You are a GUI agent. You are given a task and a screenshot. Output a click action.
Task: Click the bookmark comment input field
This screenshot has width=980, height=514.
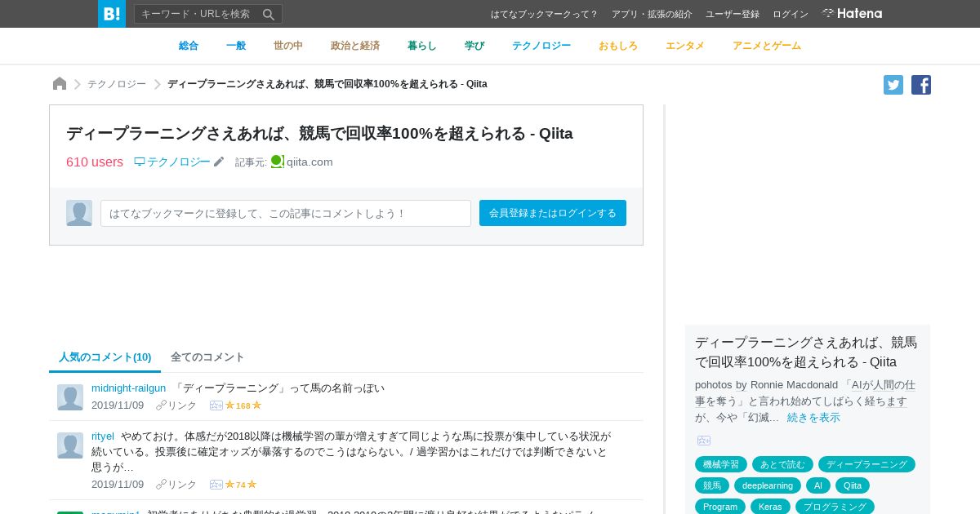286,213
